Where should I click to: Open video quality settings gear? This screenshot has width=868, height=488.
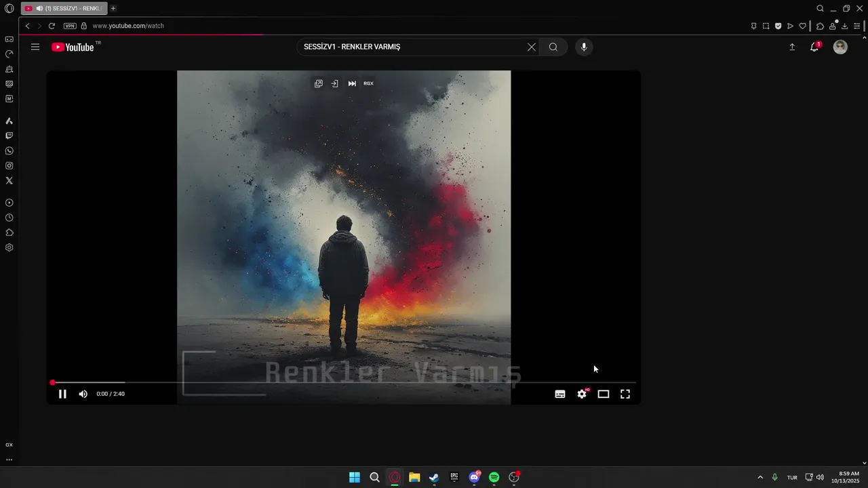(582, 394)
